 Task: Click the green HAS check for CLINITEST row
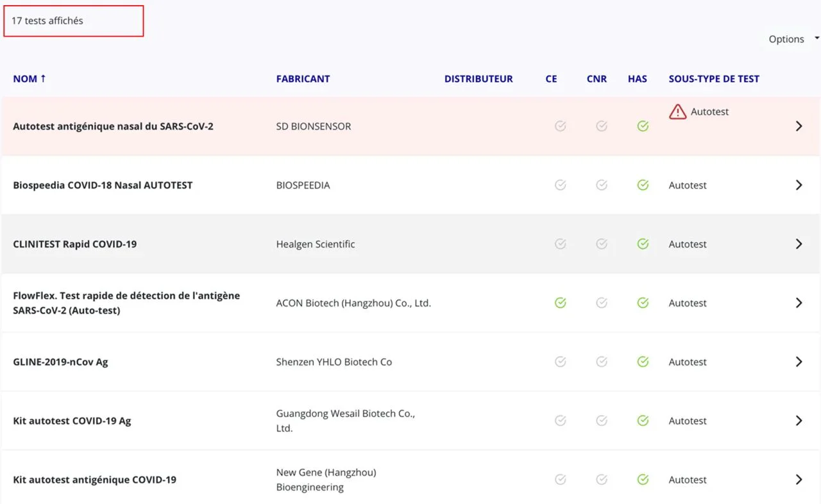pyautogui.click(x=643, y=244)
